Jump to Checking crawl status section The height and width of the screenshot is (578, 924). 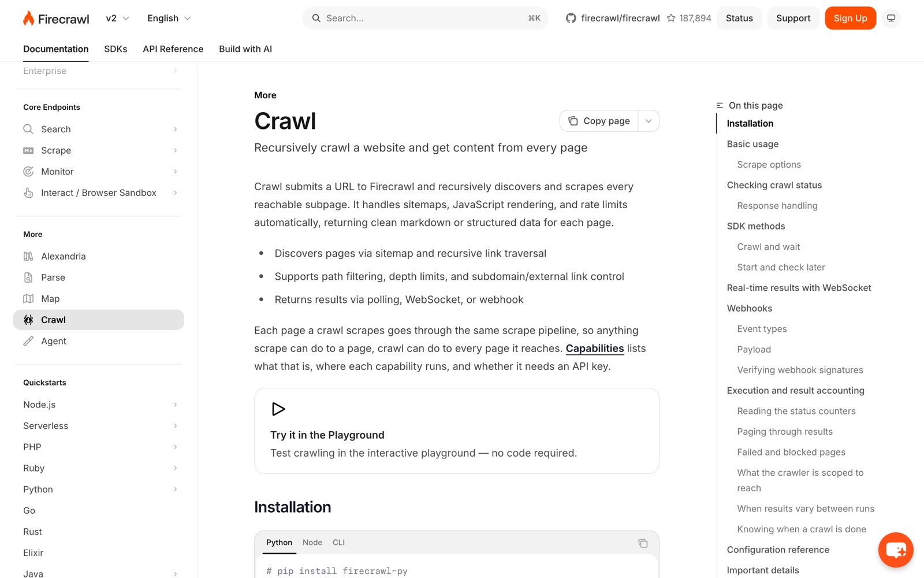[774, 185]
